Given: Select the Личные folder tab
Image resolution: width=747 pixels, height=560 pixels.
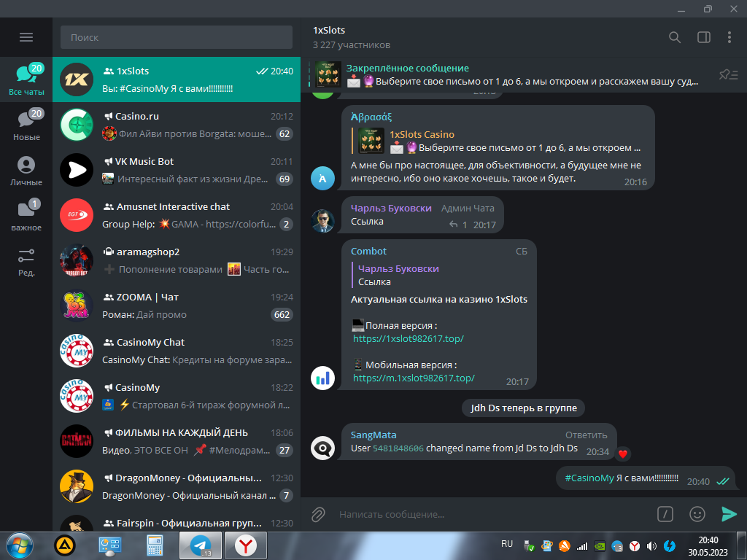Looking at the screenshot, I should click(x=26, y=170).
